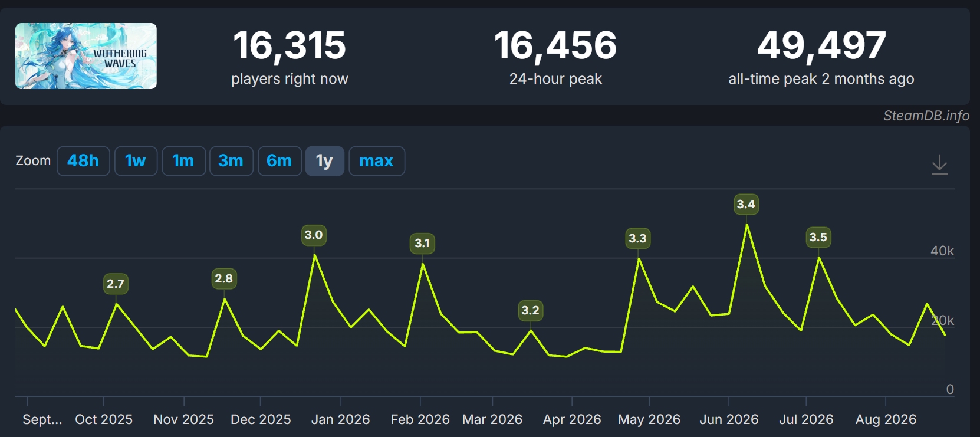Click the 3.5 version marker on chart

click(818, 237)
